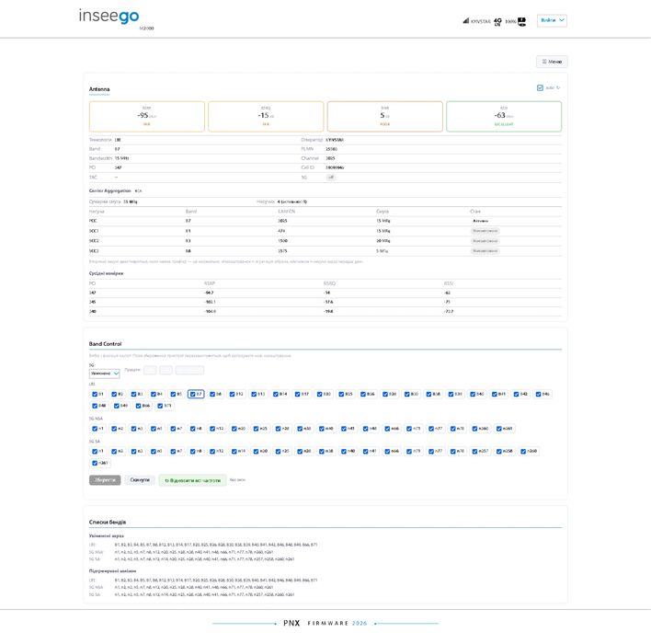
Task: Uncheck the LTE B8 band checkbox
Action: point(212,394)
